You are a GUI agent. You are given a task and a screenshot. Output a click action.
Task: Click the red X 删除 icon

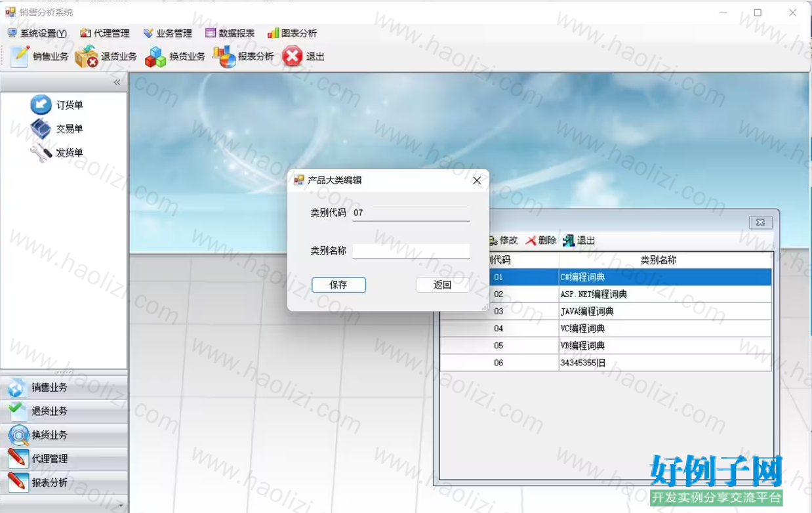pos(531,241)
